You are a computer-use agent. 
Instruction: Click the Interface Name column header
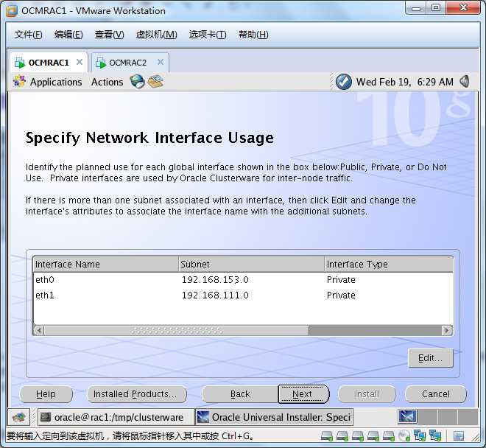(x=106, y=265)
